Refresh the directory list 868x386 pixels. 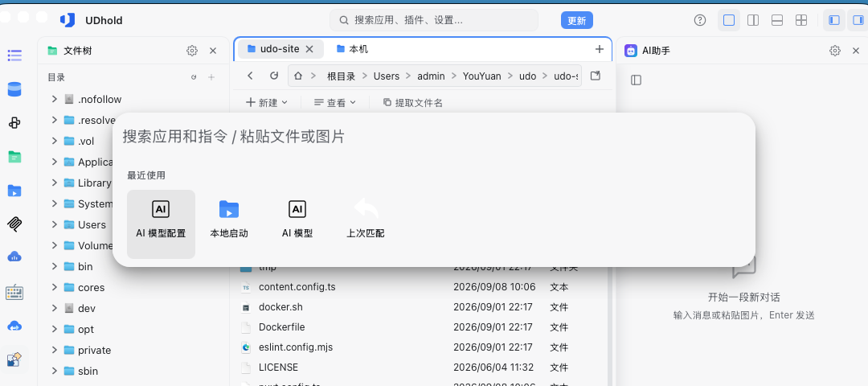pos(194,77)
